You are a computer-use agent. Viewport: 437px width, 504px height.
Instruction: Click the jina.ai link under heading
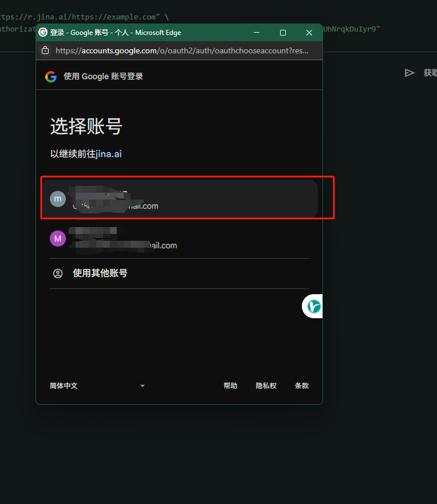pos(109,154)
